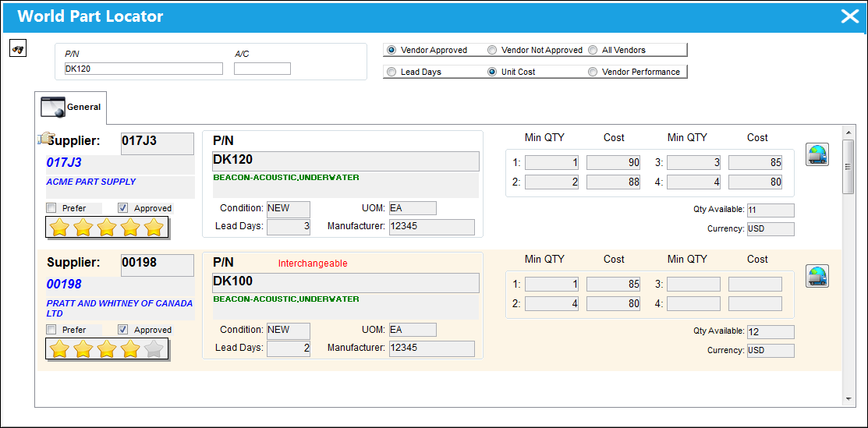
Task: Click supplier code box 017J3
Action: [158, 143]
